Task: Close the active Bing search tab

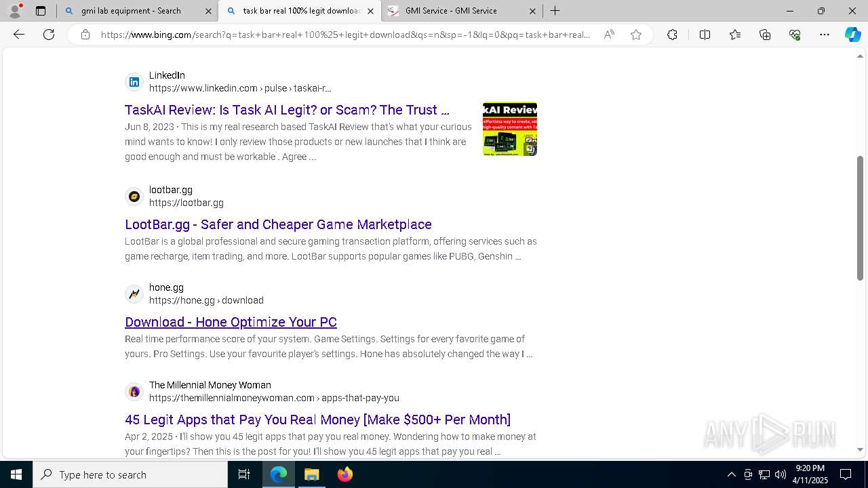Action: coord(370,11)
